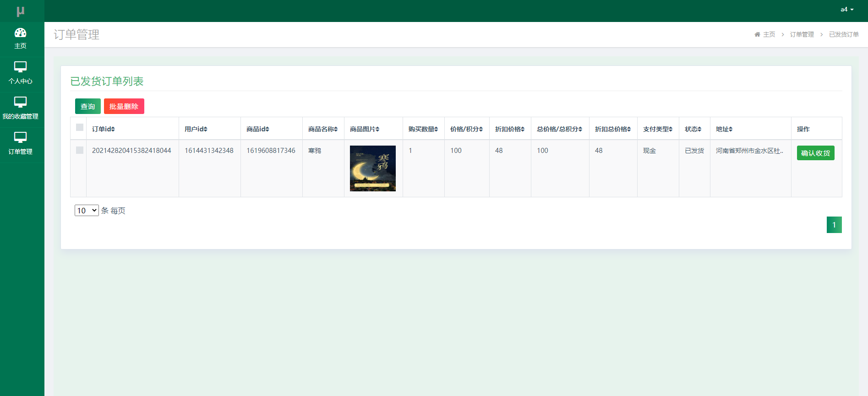Sort table by 订单id column
The height and width of the screenshot is (396, 868).
pos(104,129)
